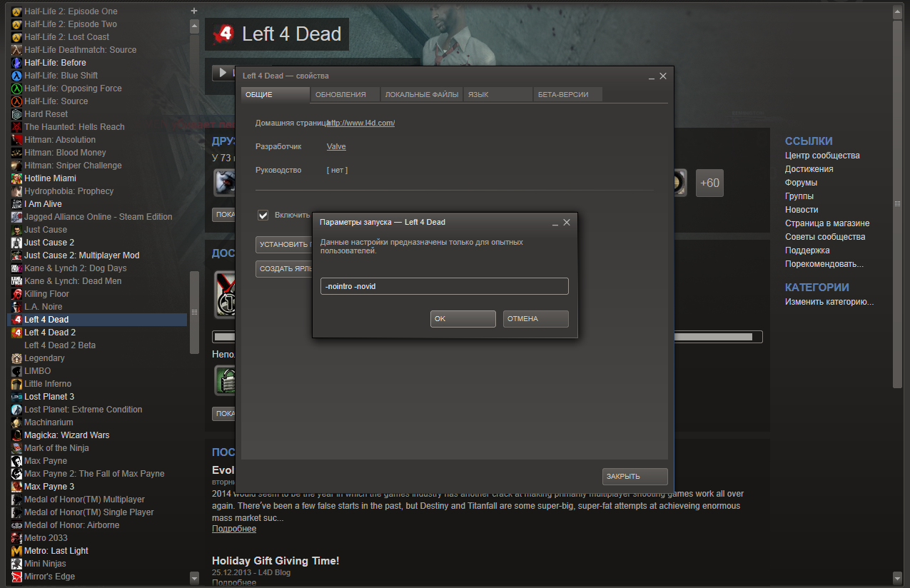Open the БЕТА-ВЕРСИИ tab
The width and height of the screenshot is (910, 588).
(x=568, y=95)
